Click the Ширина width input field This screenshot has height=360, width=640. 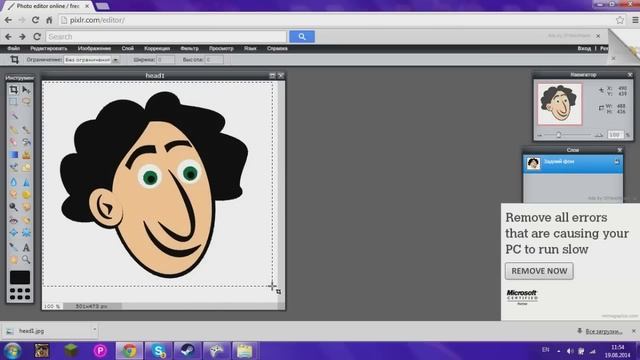[x=165, y=60]
